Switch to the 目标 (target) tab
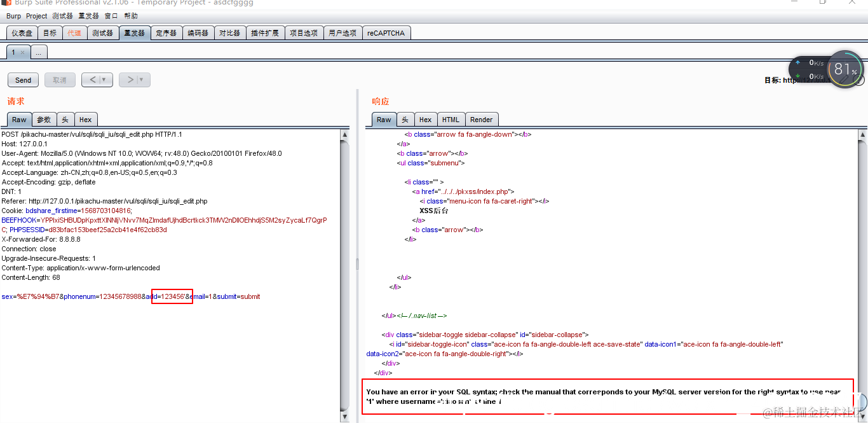Screen dimensions: 868x423 [50, 33]
